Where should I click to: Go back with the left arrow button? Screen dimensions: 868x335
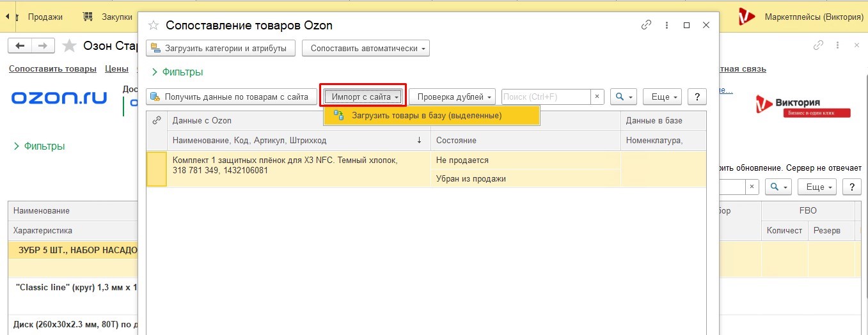tap(20, 45)
